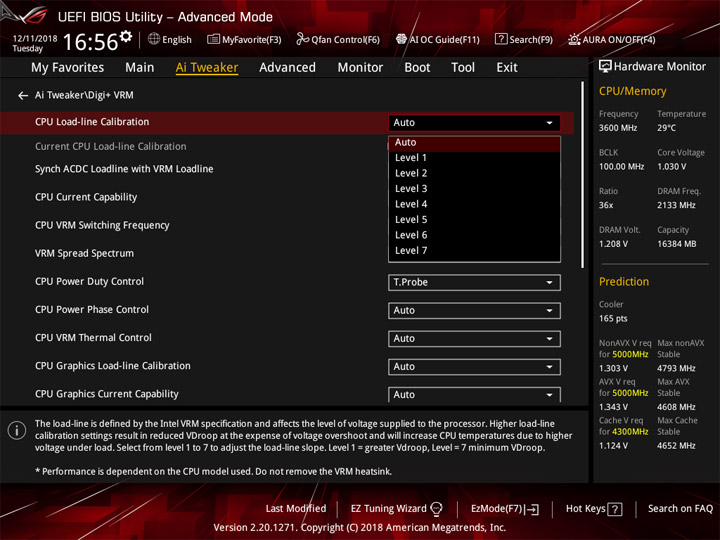
Task: Open Search on FAQ
Action: [x=680, y=509]
